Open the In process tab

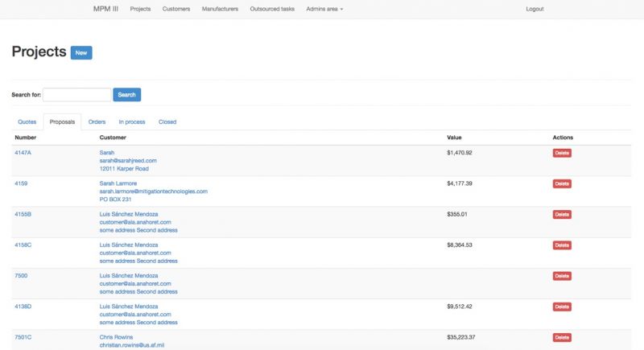point(132,121)
